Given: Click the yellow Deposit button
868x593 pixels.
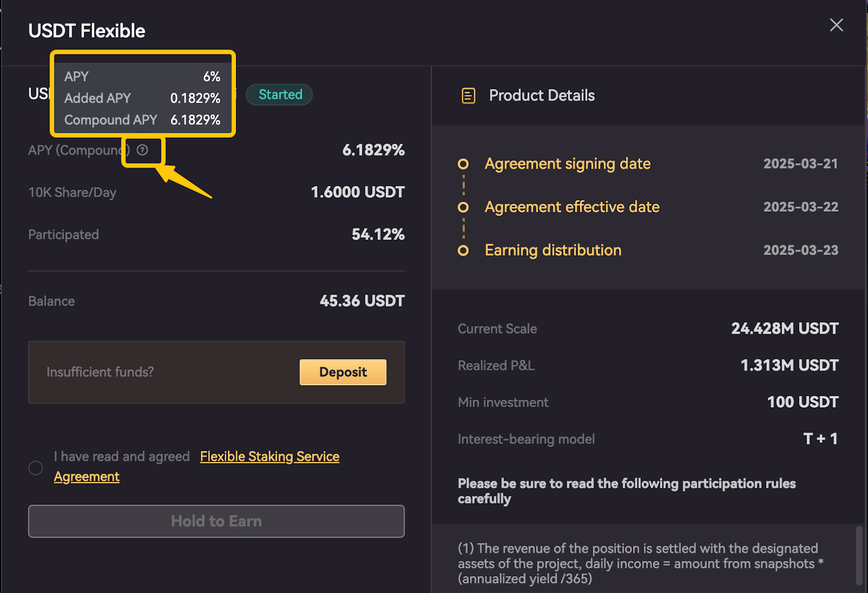Looking at the screenshot, I should (x=343, y=372).
